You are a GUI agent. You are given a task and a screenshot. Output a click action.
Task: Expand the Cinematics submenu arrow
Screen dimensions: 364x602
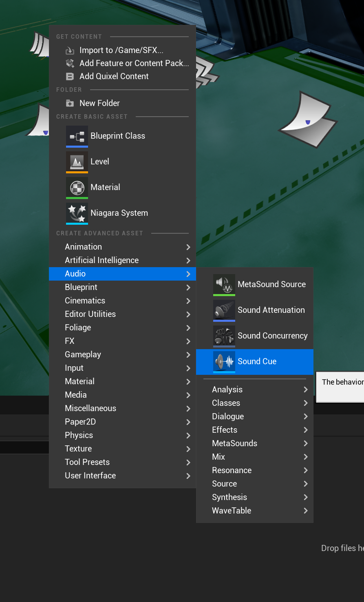coord(188,301)
